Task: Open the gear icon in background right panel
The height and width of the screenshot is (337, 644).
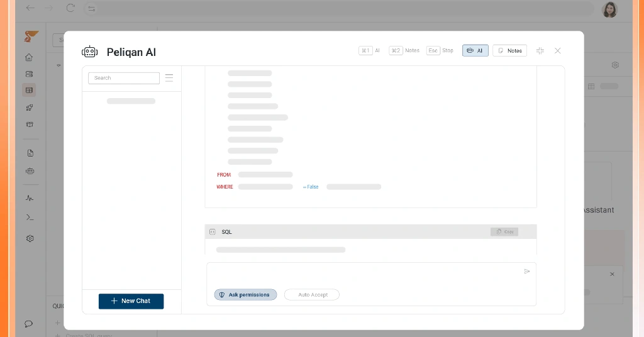Action: point(615,65)
